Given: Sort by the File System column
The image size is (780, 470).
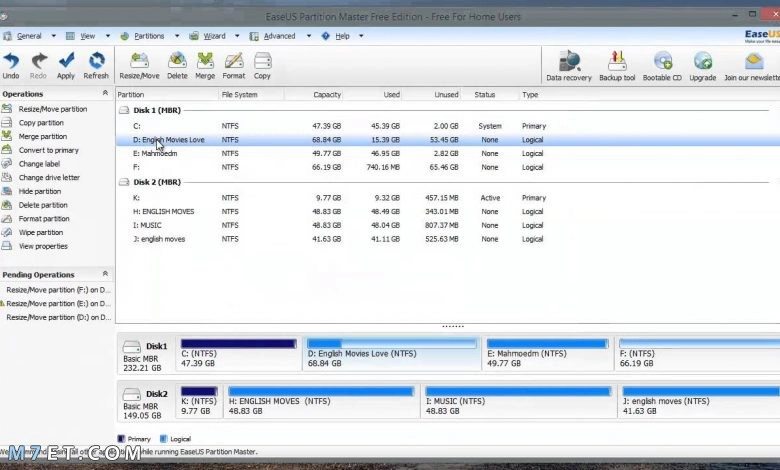Looking at the screenshot, I should coord(251,94).
